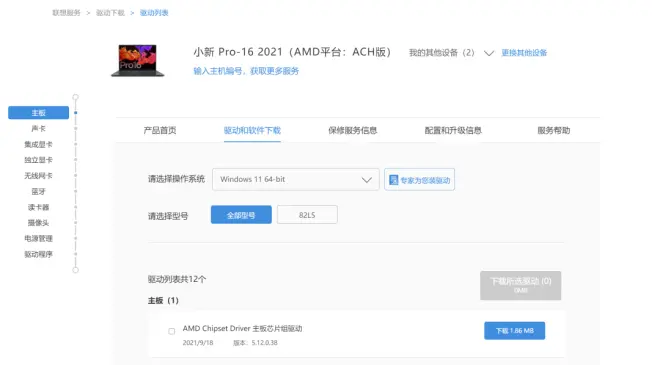
Task: Open the 产品首页 tab
Action: click(160, 131)
